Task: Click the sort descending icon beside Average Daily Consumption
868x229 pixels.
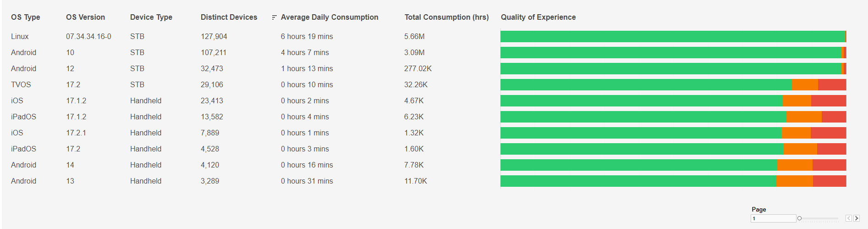Action: click(x=274, y=17)
